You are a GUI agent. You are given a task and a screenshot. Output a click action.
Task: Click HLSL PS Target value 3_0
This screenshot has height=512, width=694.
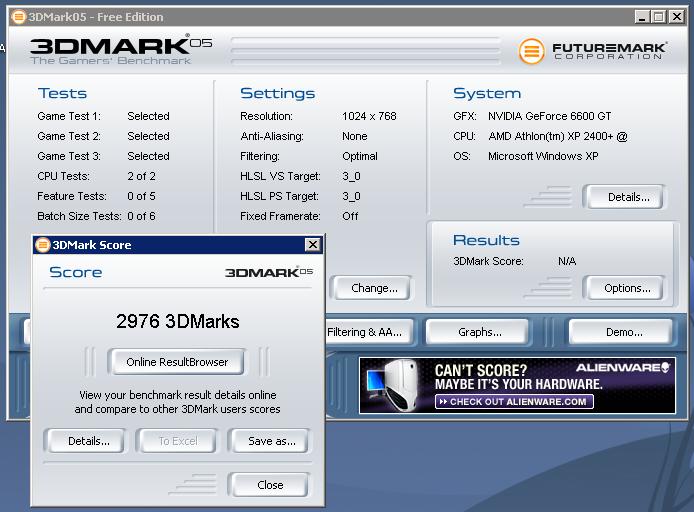351,196
